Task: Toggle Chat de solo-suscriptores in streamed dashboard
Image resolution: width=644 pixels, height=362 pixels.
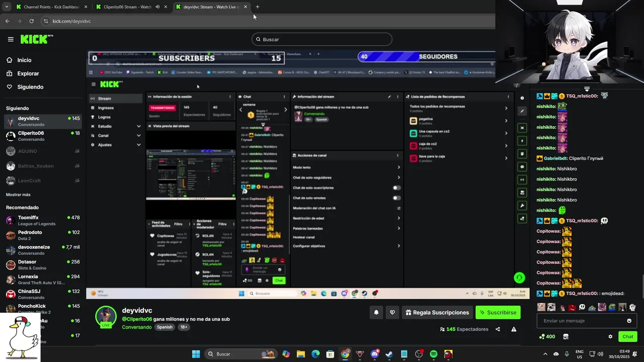Action: pos(396,188)
